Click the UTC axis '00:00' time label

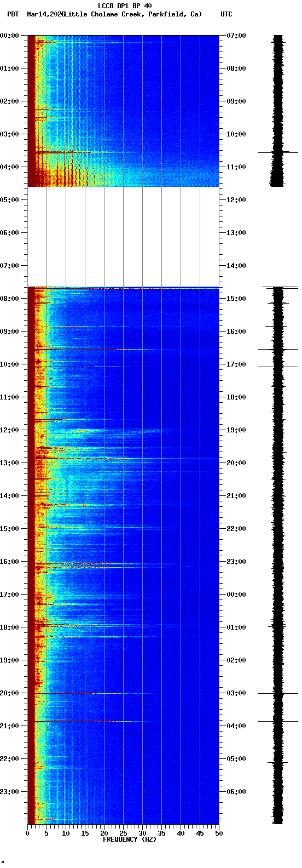[236, 595]
